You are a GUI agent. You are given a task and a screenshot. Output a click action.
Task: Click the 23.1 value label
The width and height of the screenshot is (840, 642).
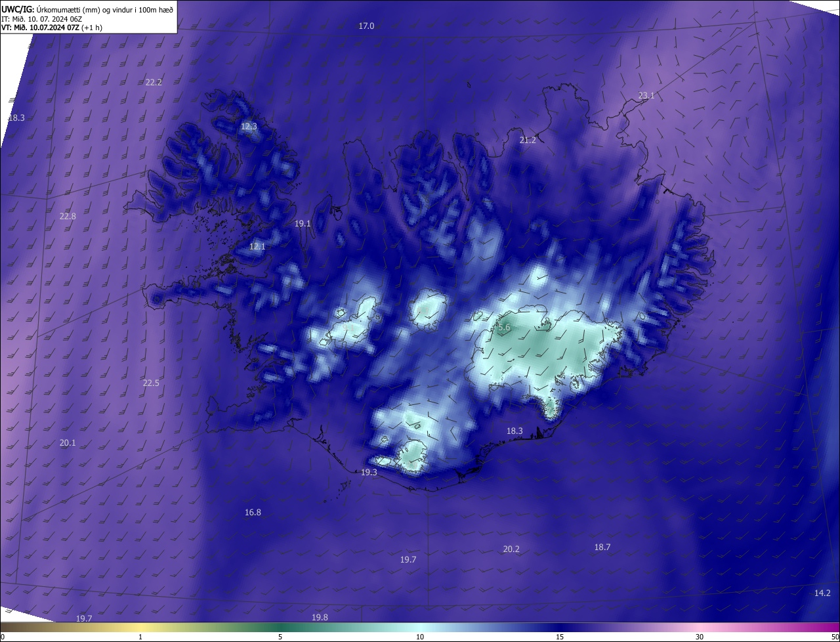pos(646,96)
